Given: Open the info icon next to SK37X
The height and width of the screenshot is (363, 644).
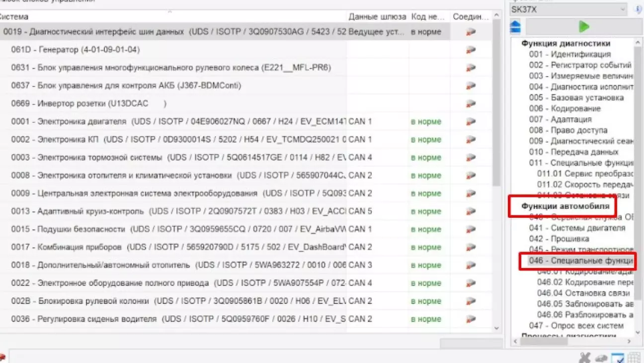Looking at the screenshot, I should tap(639, 9).
